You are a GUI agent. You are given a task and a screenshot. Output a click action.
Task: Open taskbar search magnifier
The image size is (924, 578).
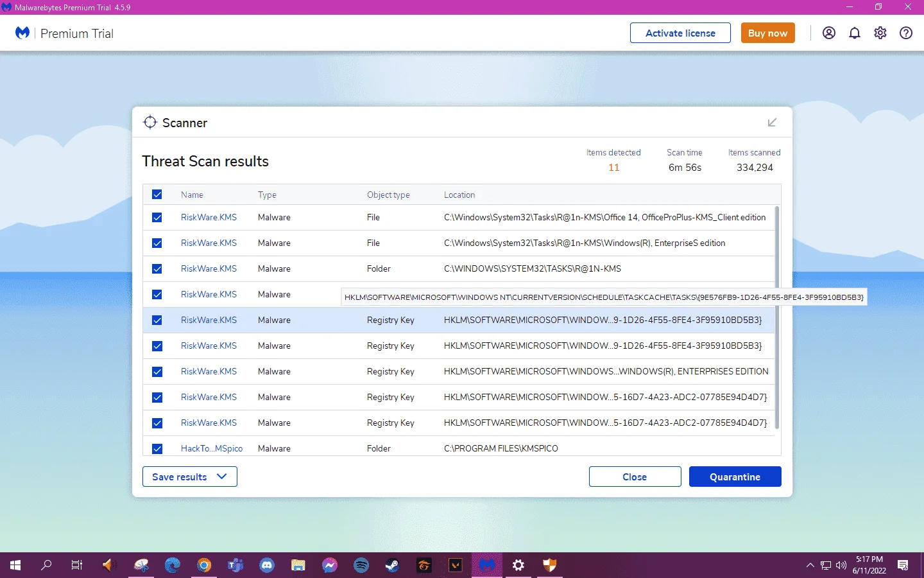(46, 565)
